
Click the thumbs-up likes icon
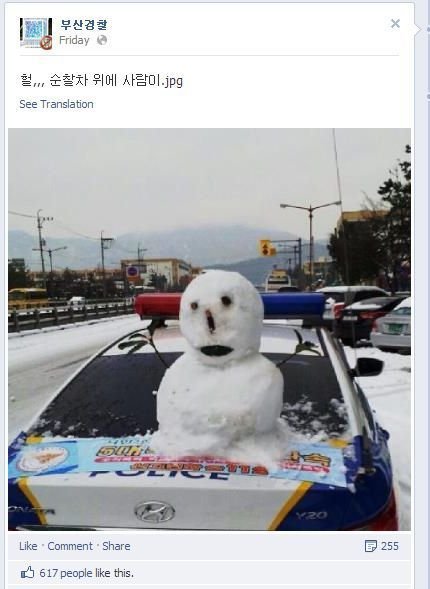pyautogui.click(x=27, y=573)
